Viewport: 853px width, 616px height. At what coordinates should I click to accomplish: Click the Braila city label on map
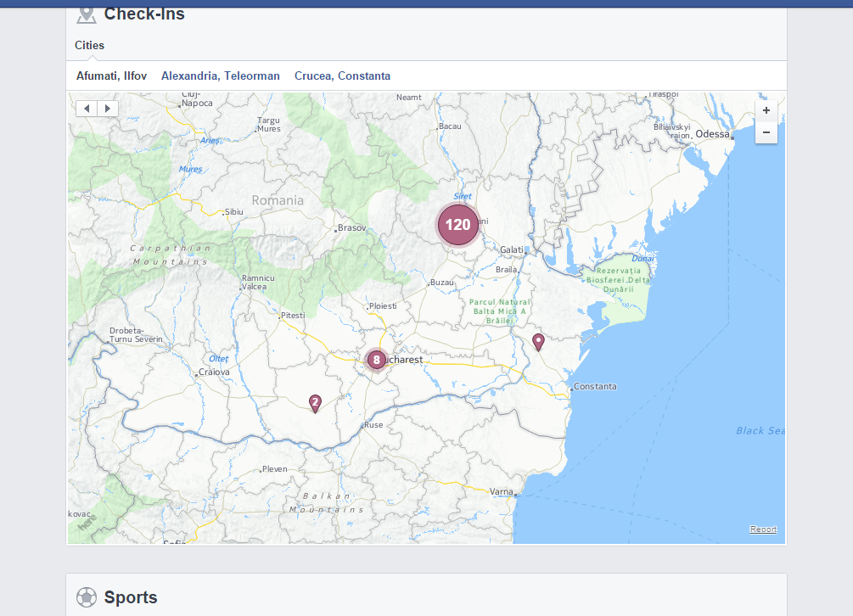pos(506,270)
